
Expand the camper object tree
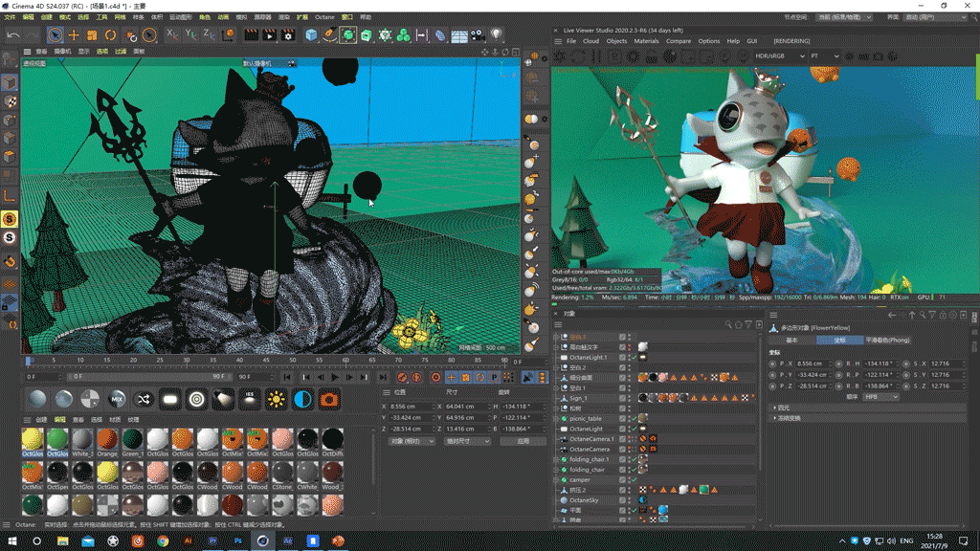556,480
